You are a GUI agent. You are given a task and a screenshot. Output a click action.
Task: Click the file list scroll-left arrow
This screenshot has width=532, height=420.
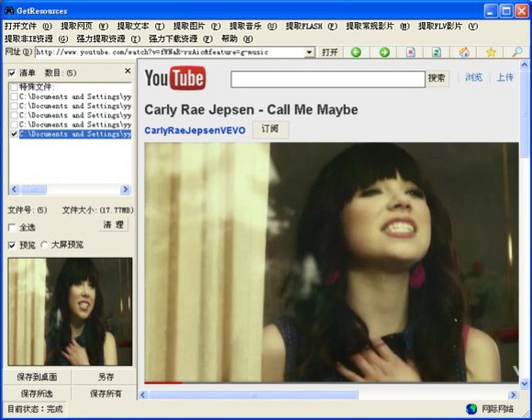point(15,189)
